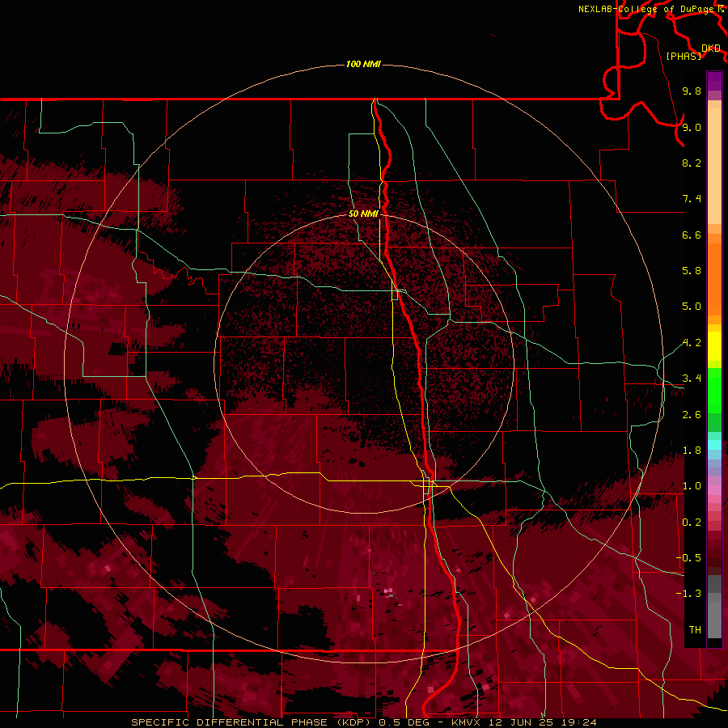The image size is (728, 728).
Task: Click the DKD label above the color scale
Action: [711, 49]
